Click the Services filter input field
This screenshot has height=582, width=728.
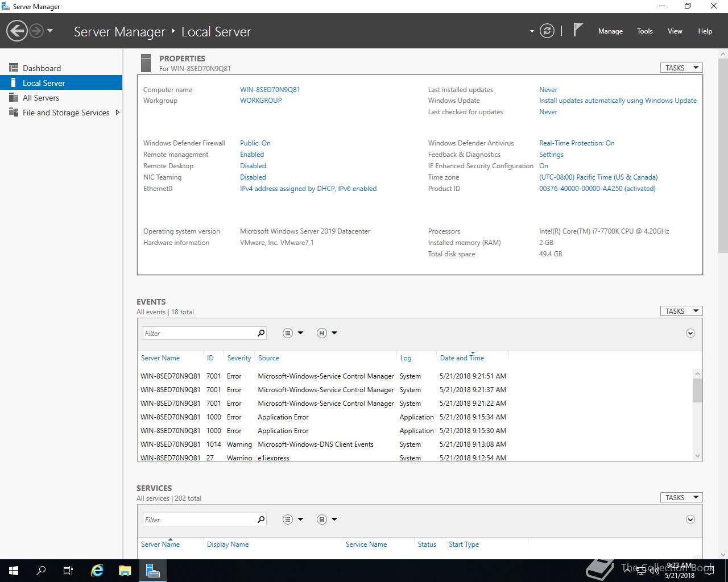(x=198, y=519)
